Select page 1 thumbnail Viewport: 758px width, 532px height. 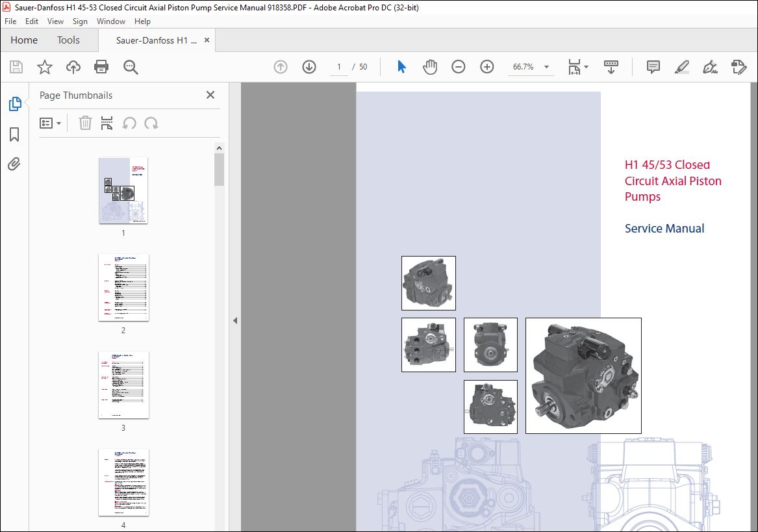pyautogui.click(x=123, y=190)
